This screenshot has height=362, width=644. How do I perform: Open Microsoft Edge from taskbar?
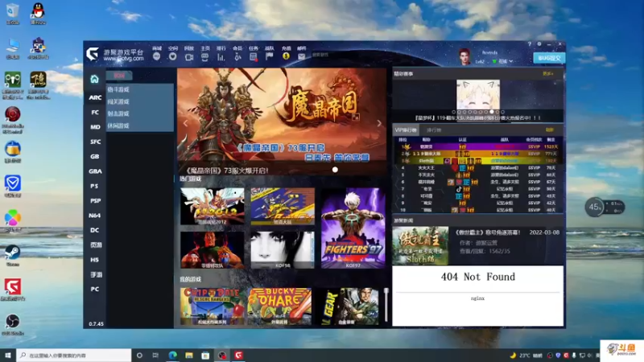[x=172, y=355]
